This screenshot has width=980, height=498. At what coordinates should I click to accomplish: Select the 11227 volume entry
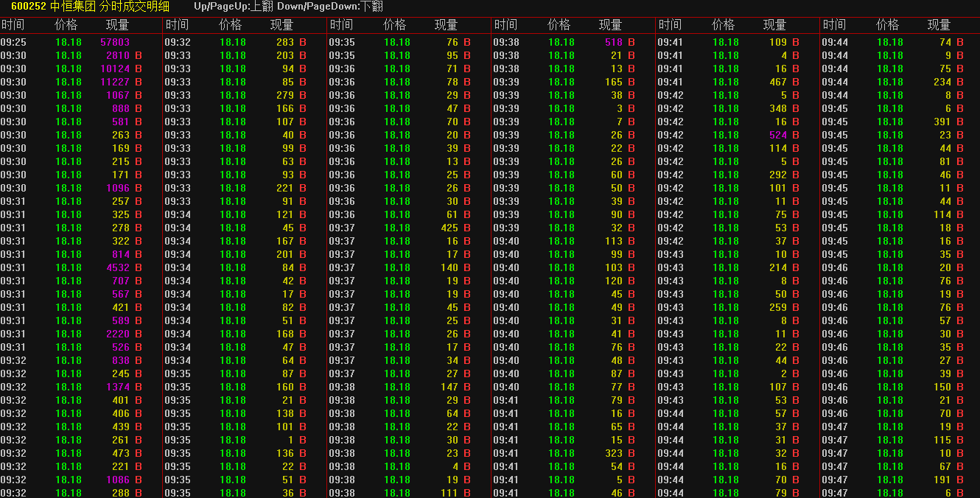(x=115, y=82)
